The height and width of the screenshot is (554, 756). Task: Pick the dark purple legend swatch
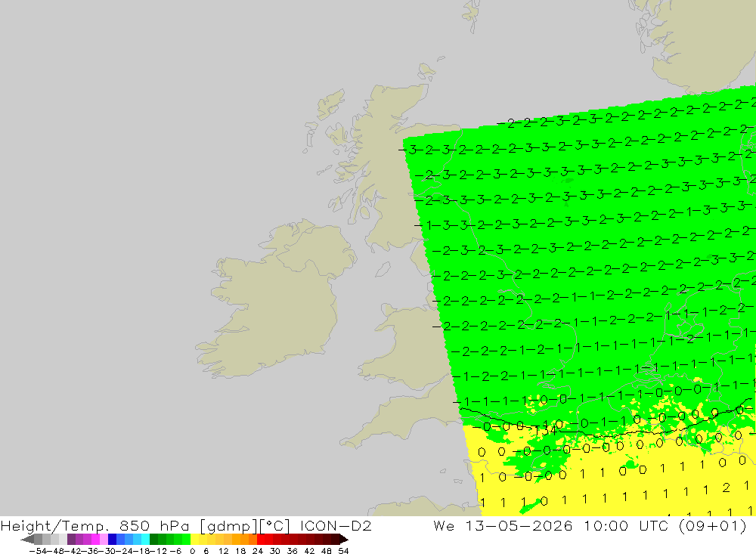(71, 540)
